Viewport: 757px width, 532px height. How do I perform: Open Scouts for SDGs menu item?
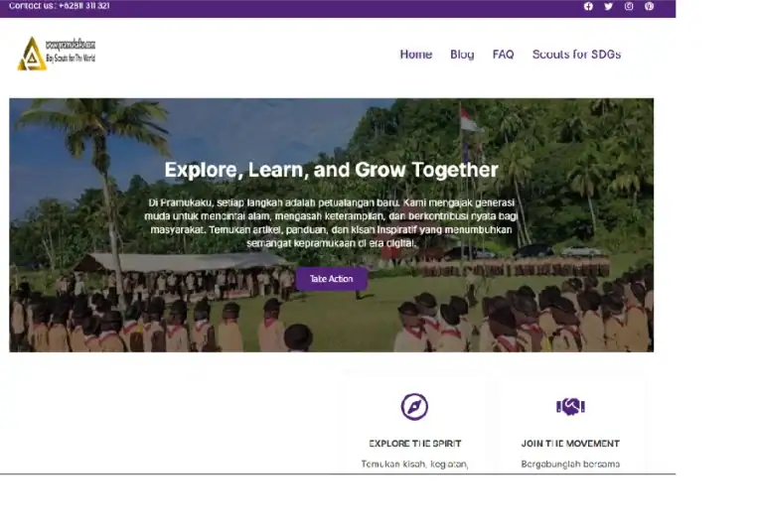(576, 55)
